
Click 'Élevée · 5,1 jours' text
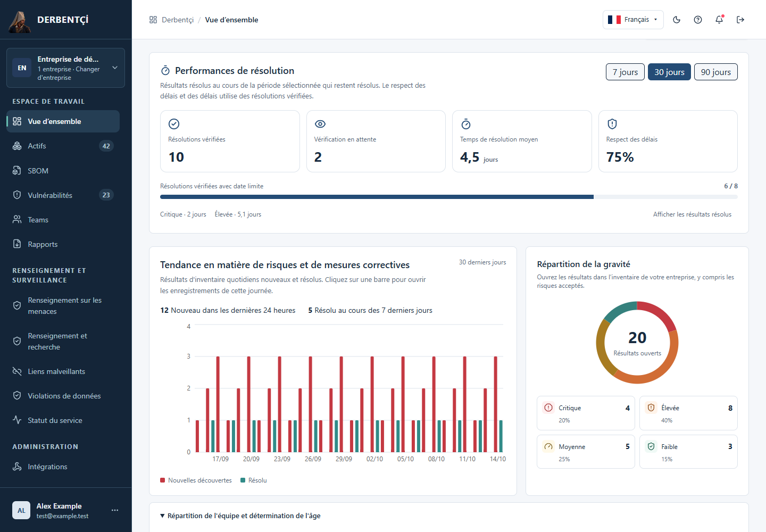tap(238, 214)
